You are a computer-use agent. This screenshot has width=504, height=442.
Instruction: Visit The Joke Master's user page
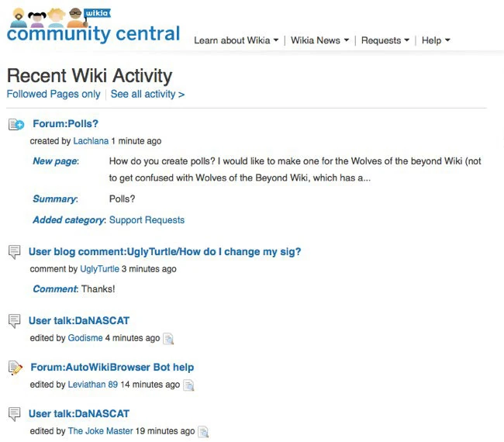click(x=100, y=431)
